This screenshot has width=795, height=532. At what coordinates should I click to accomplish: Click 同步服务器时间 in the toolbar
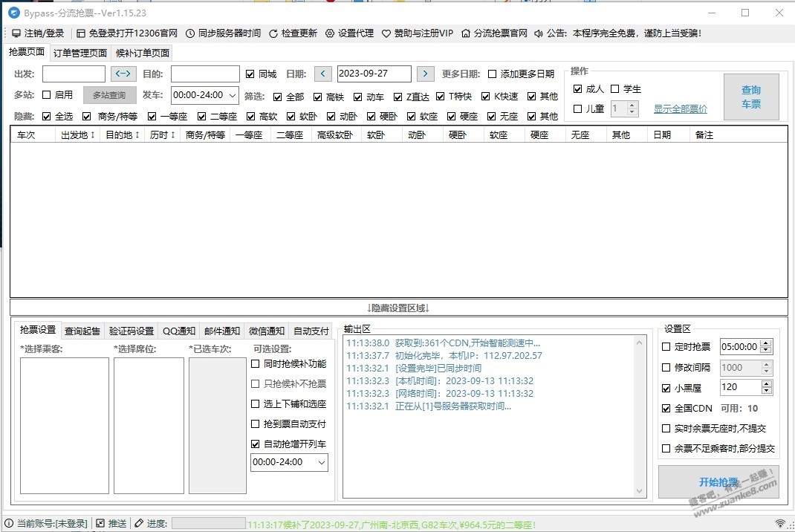coord(229,33)
